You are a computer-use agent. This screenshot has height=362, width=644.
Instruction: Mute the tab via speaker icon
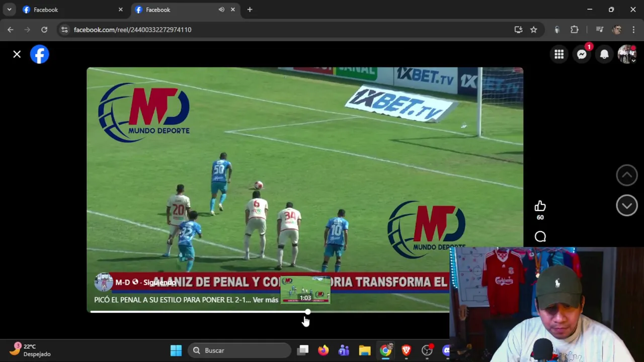[221, 10]
